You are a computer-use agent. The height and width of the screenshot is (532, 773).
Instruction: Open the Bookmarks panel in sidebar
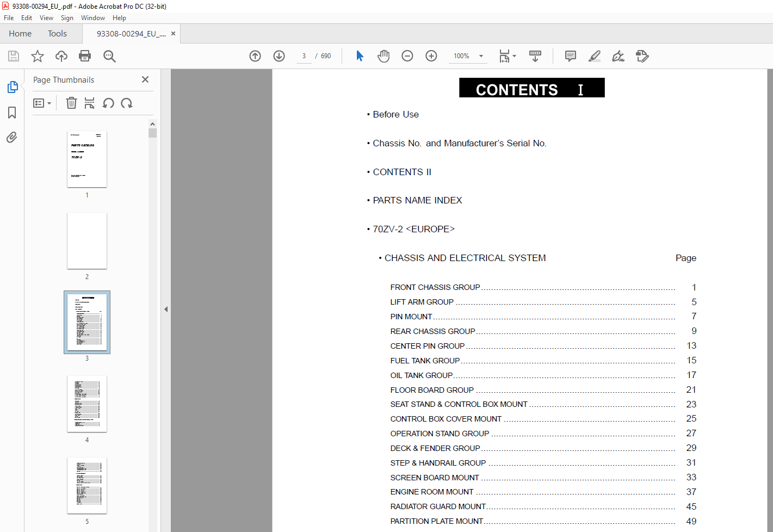pyautogui.click(x=12, y=113)
